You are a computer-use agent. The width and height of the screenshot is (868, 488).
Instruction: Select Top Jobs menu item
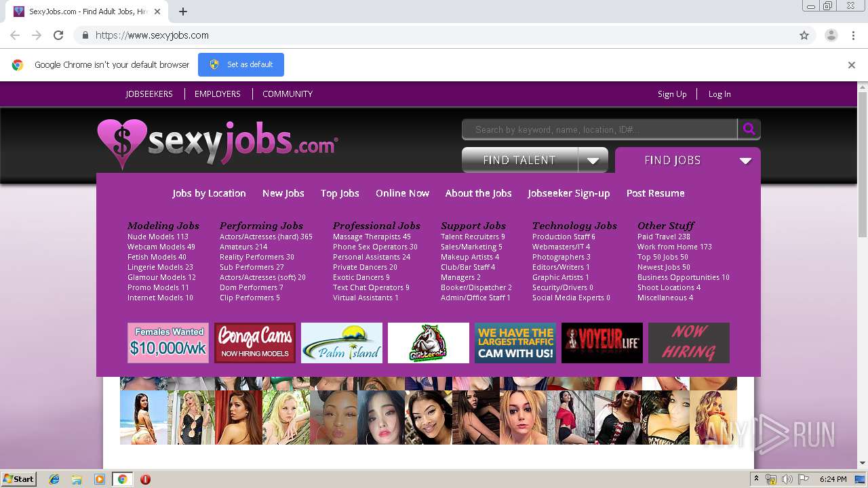(340, 193)
